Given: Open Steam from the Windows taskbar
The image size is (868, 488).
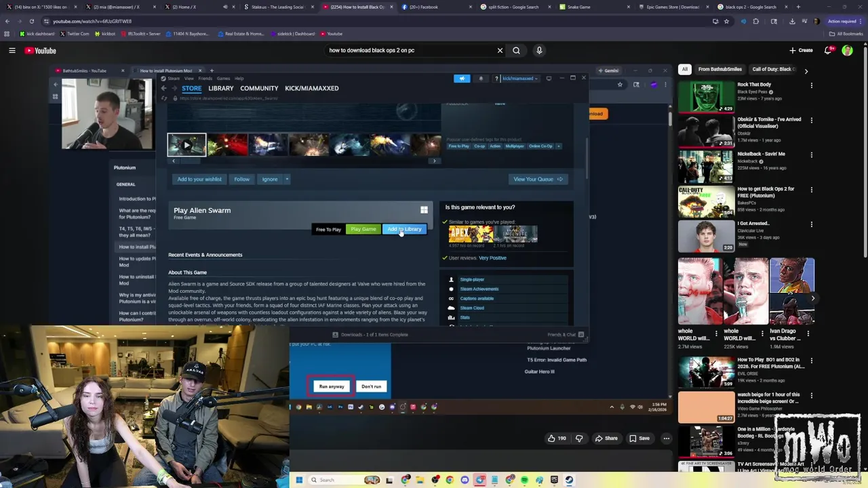Looking at the screenshot, I should (569, 480).
